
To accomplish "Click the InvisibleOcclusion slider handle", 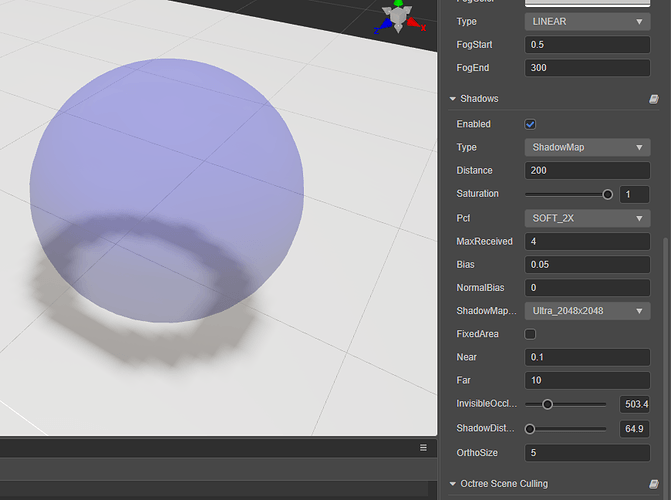I will tap(547, 404).
